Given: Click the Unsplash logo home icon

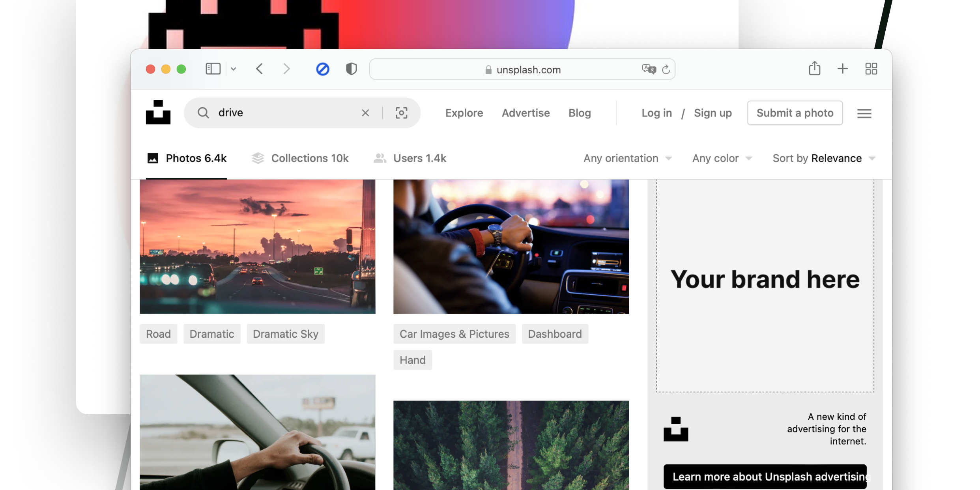Looking at the screenshot, I should click(158, 112).
